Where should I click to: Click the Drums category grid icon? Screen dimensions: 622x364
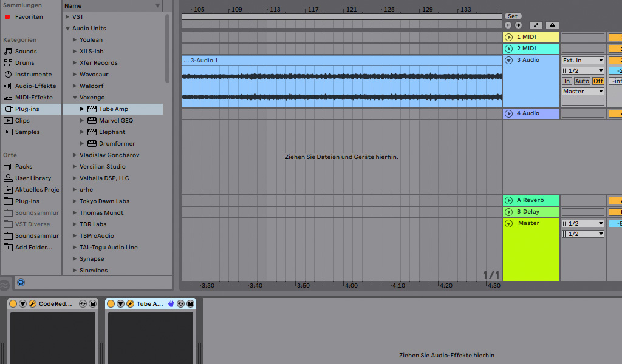[x=8, y=62]
